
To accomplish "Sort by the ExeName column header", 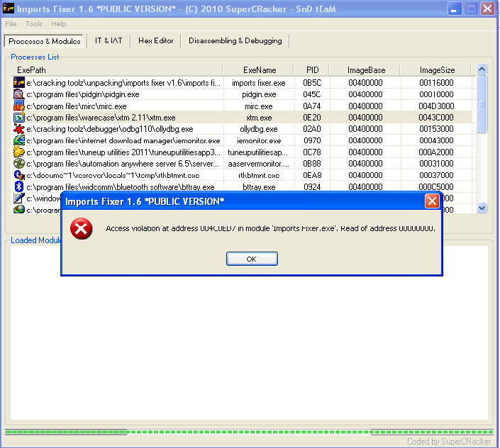I will click(258, 70).
